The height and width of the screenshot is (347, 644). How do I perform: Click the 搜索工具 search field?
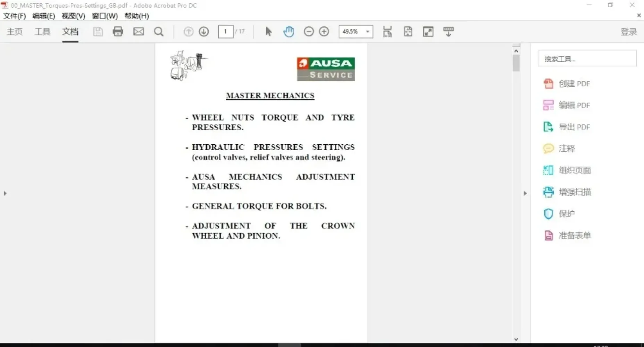pos(587,59)
